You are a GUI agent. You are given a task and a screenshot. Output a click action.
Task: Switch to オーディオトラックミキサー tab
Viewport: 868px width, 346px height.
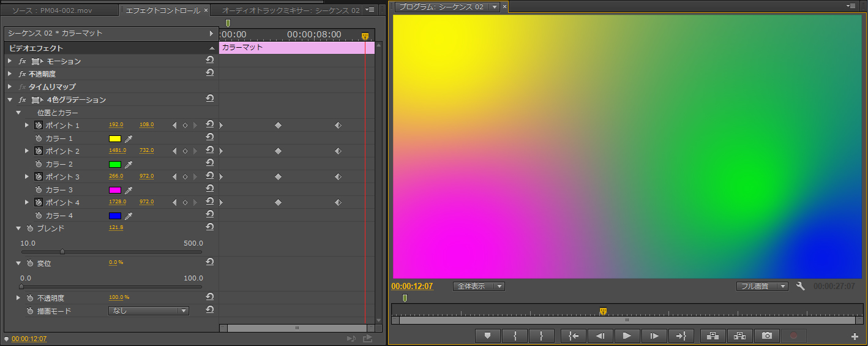click(x=290, y=10)
